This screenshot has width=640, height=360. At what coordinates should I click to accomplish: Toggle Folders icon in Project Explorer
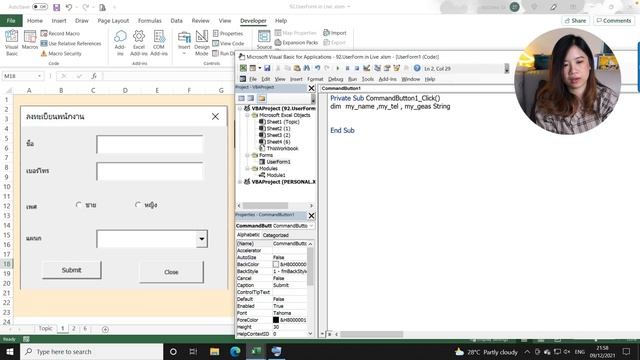point(262,98)
